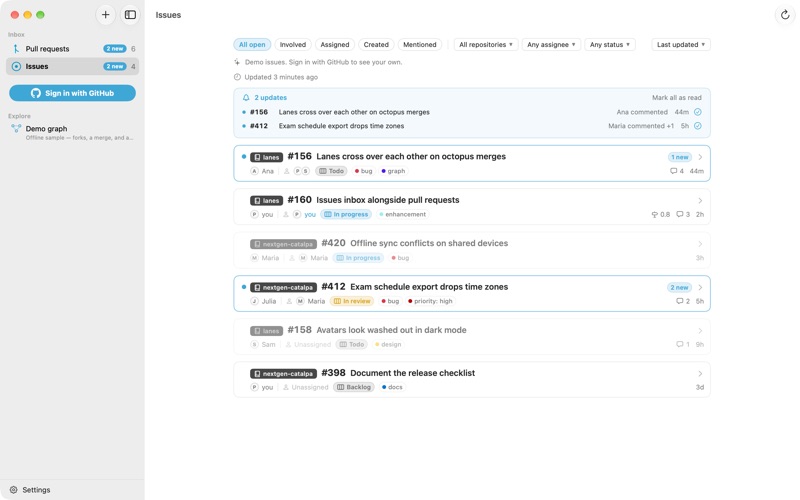Mark #412 update as read with checkmark
This screenshot has height=500, width=800.
click(x=697, y=126)
